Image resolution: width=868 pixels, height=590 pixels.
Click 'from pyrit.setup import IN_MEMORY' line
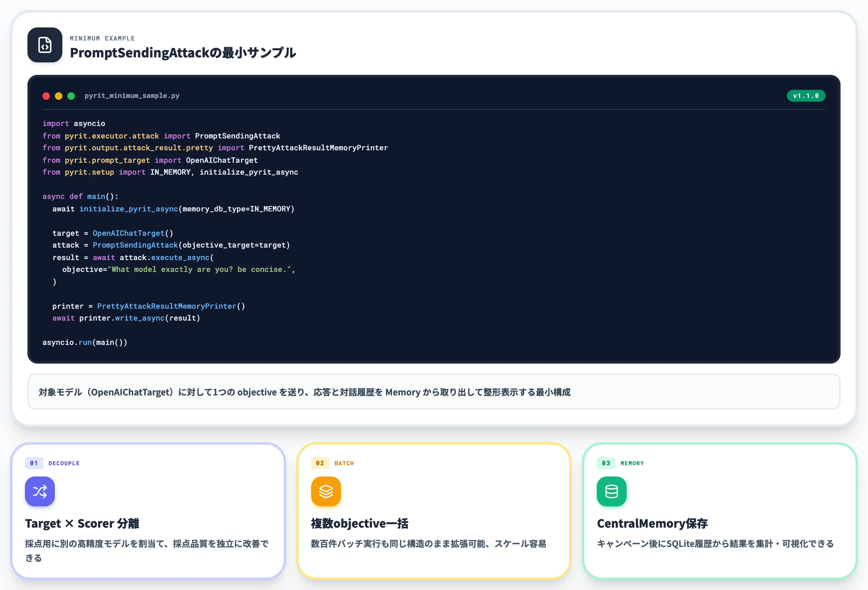pos(170,172)
